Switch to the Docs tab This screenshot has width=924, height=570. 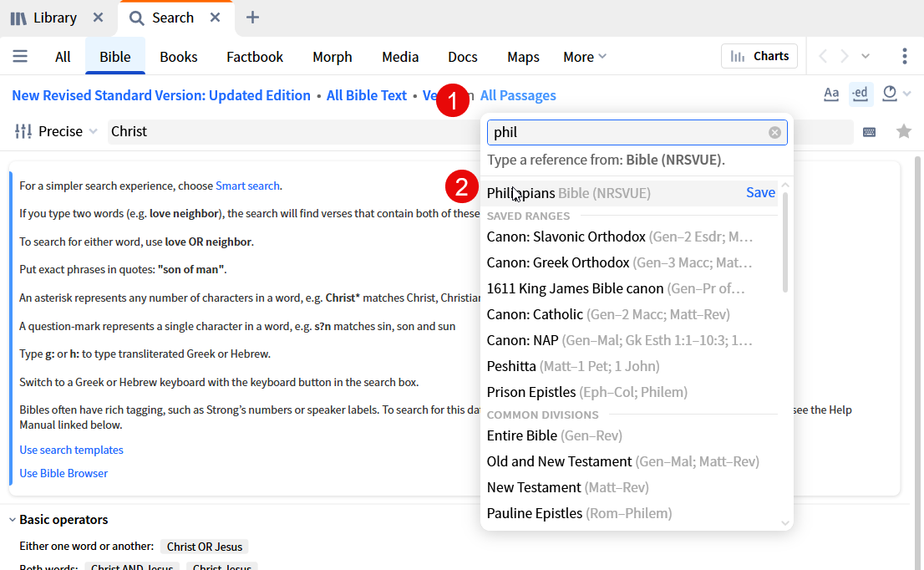coord(463,57)
